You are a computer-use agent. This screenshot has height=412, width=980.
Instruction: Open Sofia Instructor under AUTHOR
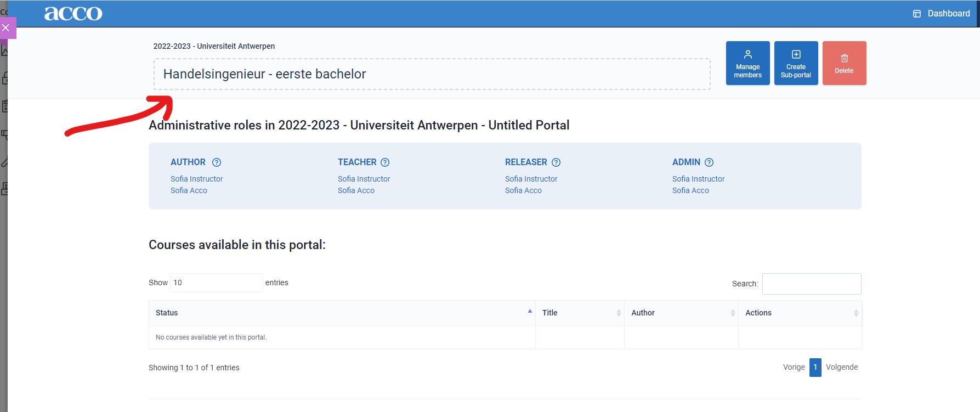196,179
